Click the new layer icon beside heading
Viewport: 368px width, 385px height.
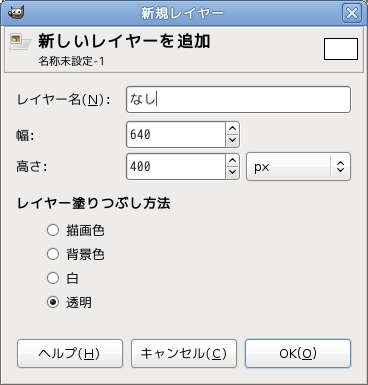(x=20, y=42)
